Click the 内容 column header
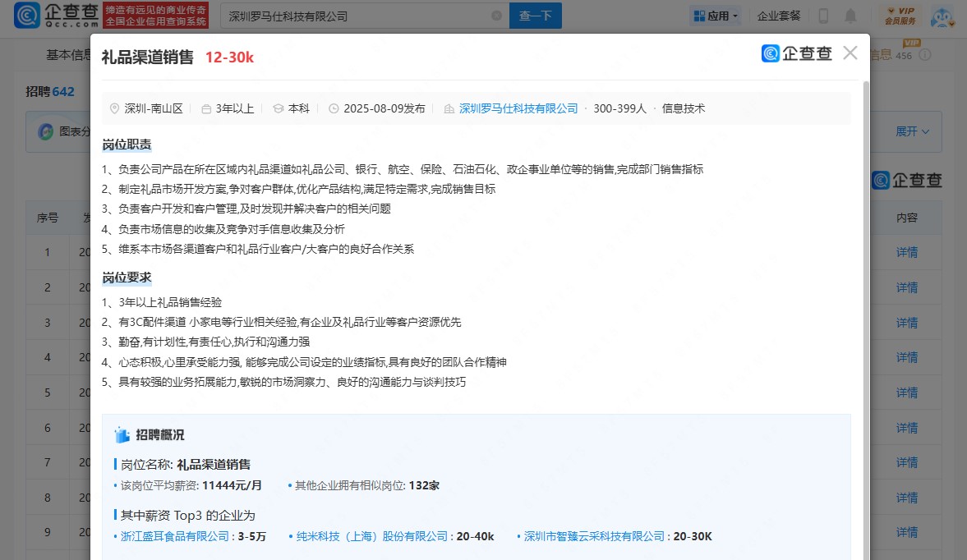Screen dimensions: 967x560 click(906, 218)
